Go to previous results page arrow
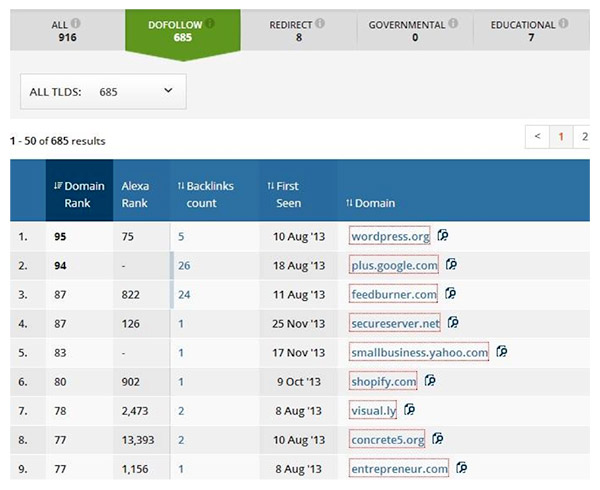 538,136
